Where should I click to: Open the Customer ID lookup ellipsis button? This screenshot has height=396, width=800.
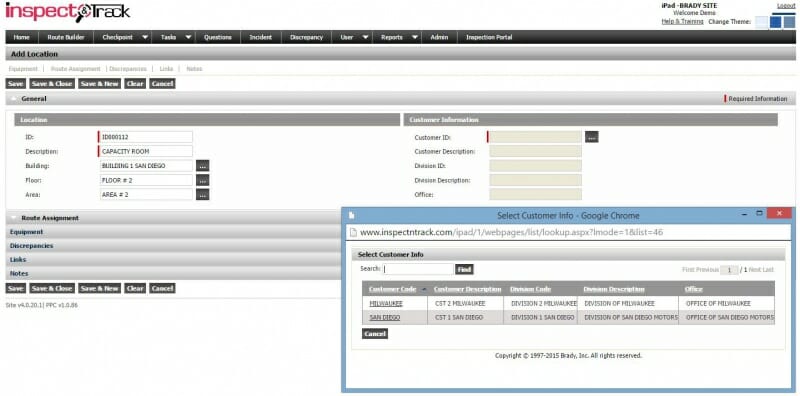click(591, 137)
